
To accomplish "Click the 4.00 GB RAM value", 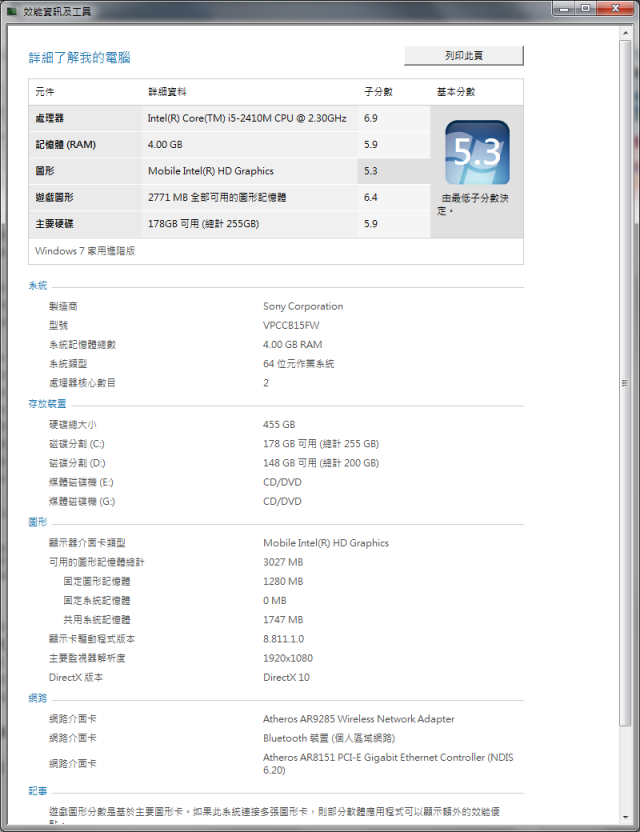I will (x=292, y=344).
